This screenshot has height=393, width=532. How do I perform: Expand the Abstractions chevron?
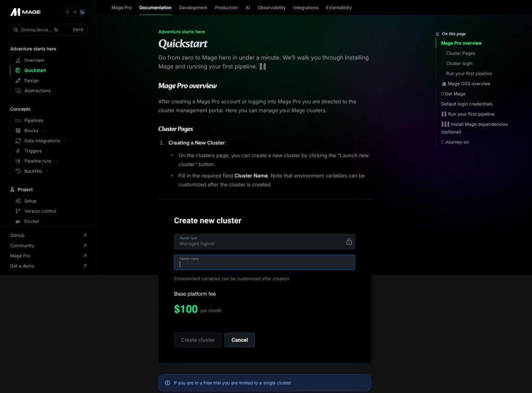[x=56, y=90]
